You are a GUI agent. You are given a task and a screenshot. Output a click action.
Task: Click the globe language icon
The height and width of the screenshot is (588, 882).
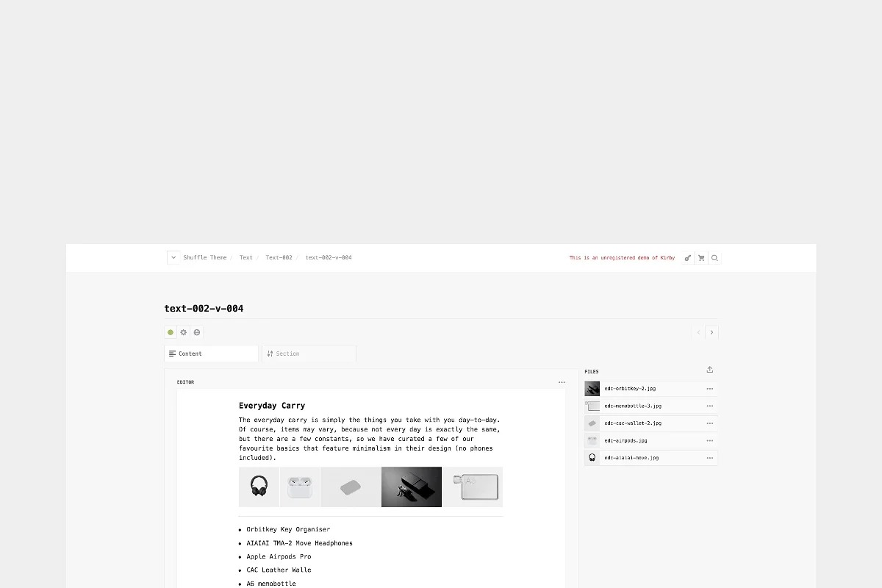[197, 332]
